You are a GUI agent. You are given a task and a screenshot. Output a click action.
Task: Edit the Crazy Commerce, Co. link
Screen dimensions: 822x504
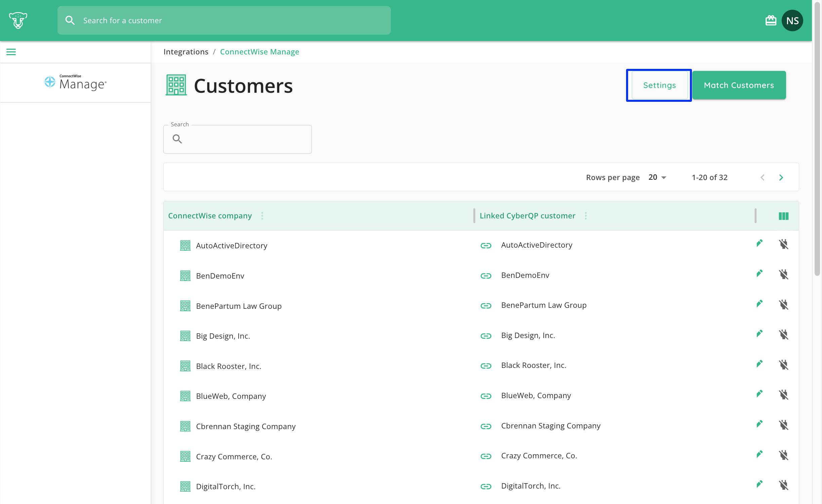coord(759,454)
